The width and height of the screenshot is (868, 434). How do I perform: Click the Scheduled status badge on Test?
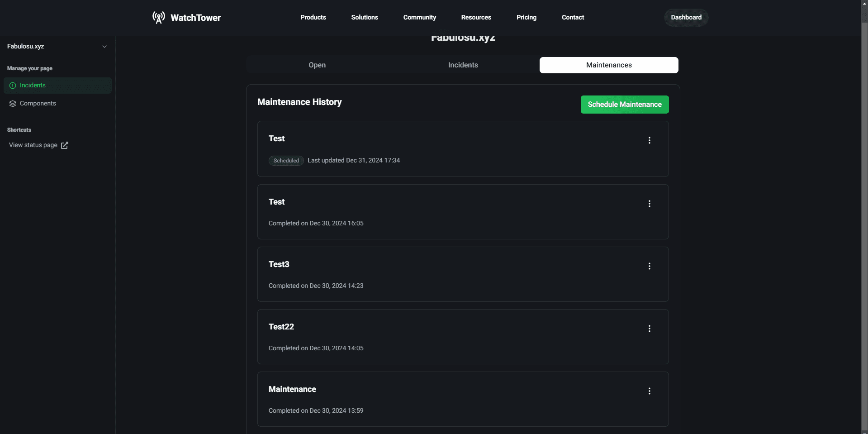coord(286,160)
